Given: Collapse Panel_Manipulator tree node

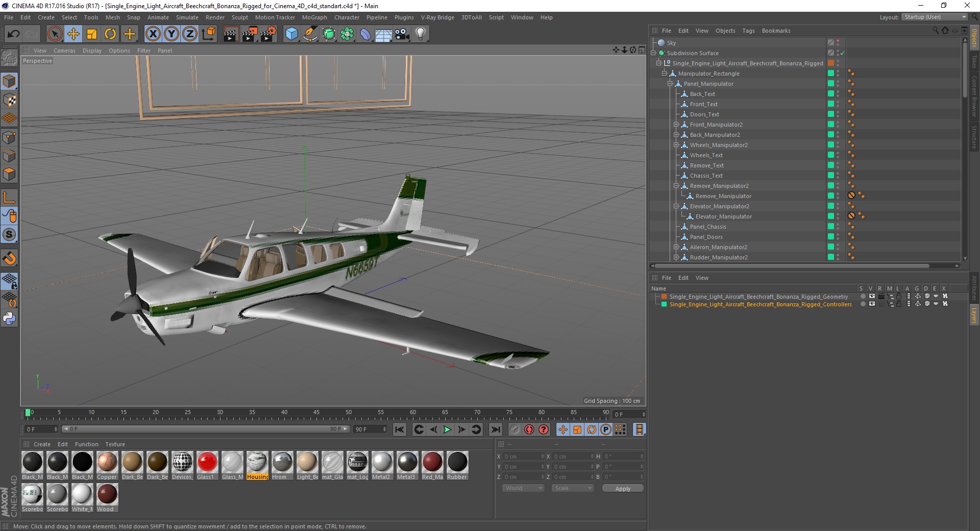Looking at the screenshot, I should tap(670, 84).
